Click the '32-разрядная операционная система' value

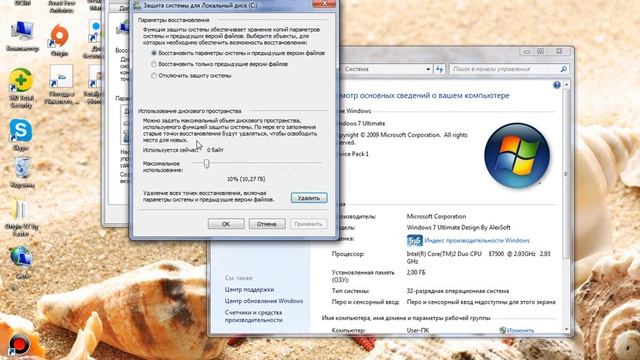(x=458, y=291)
